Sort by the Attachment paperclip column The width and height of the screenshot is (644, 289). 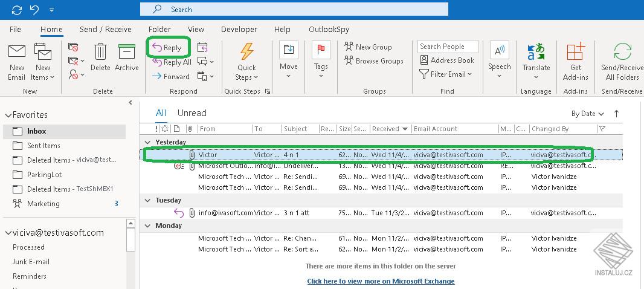[x=190, y=129]
